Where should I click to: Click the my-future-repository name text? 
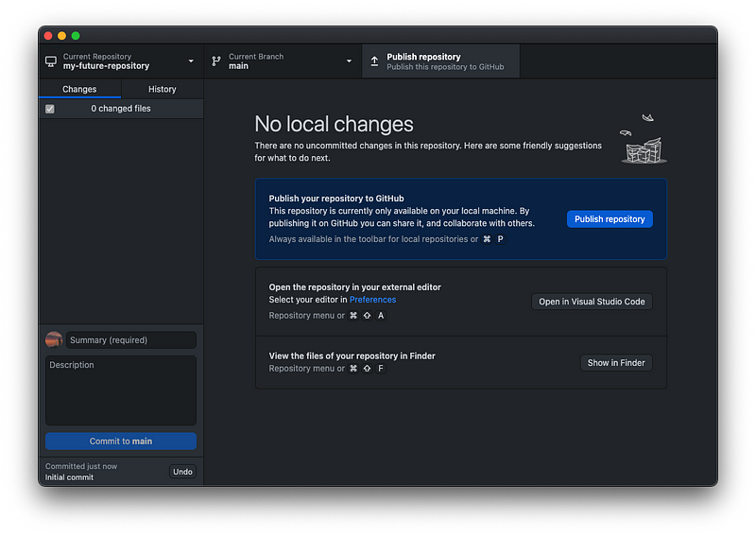click(x=106, y=66)
